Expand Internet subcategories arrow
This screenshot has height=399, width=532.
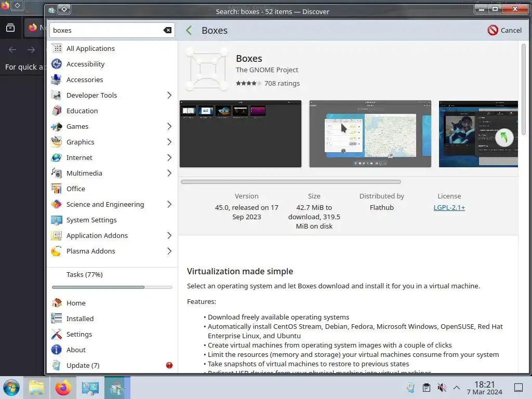[x=169, y=158]
